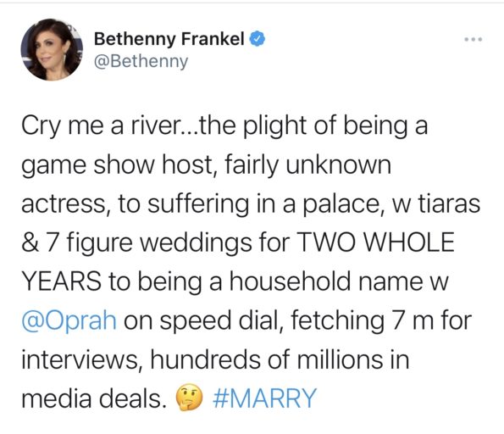Click the word "actress" in the tweet
The width and height of the screenshot is (504, 434).
(x=64, y=204)
